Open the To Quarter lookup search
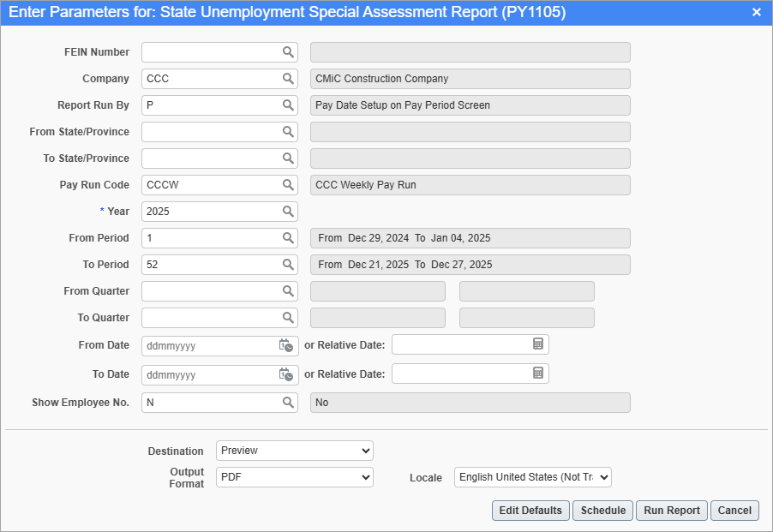Viewport: 773px width, 532px height. pyautogui.click(x=288, y=318)
